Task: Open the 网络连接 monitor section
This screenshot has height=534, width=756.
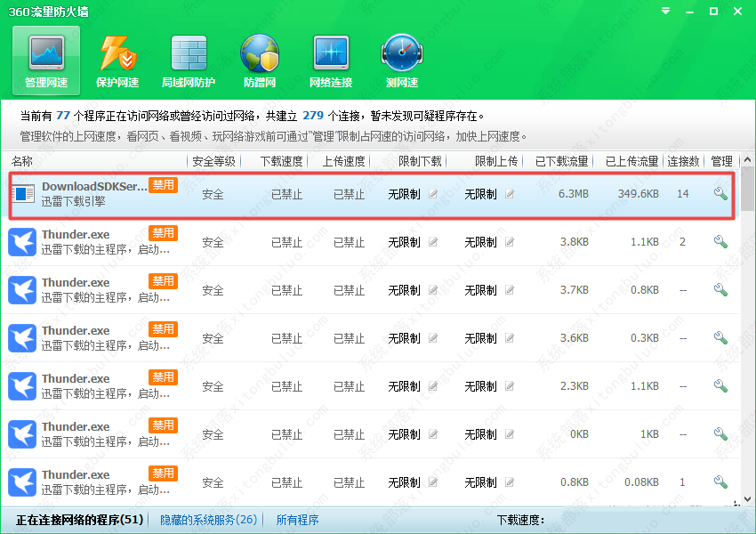Action: click(331, 61)
